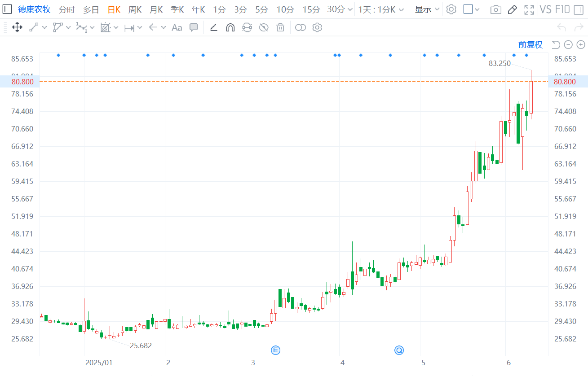Screen dimensions: 588x376
Task: Switch to 3分 three-minute chart
Action: tap(241, 9)
